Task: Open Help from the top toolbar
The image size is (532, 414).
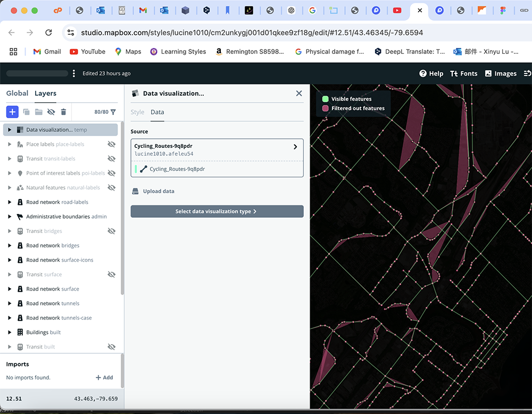Action: [431, 73]
